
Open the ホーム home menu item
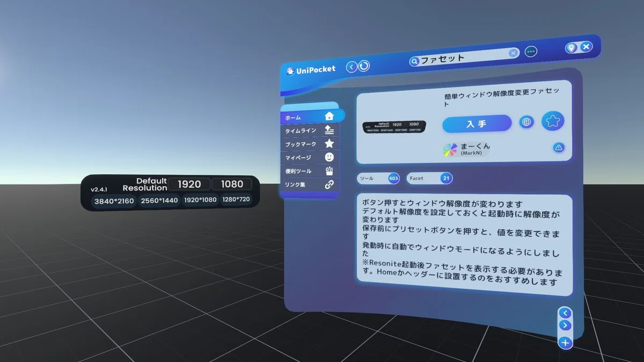point(311,116)
